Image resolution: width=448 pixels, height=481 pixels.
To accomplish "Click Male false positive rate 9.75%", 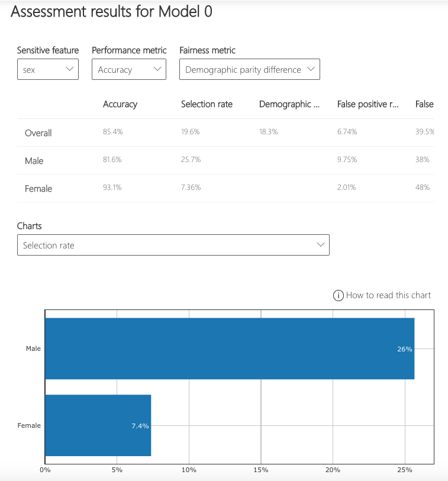I will point(347,159).
